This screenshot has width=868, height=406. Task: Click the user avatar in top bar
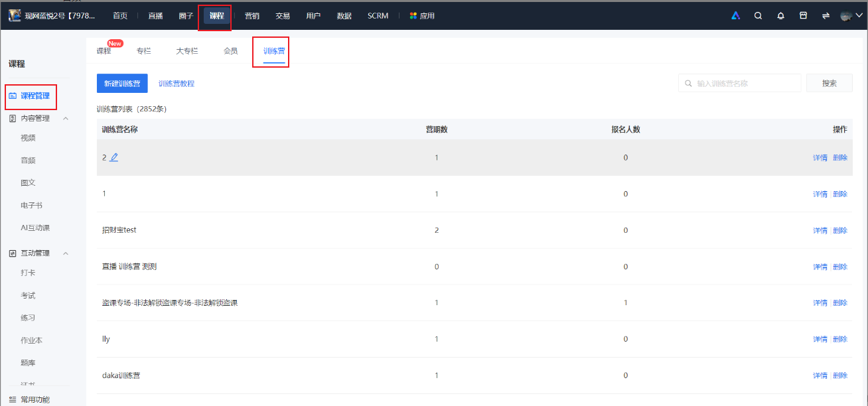(x=845, y=16)
